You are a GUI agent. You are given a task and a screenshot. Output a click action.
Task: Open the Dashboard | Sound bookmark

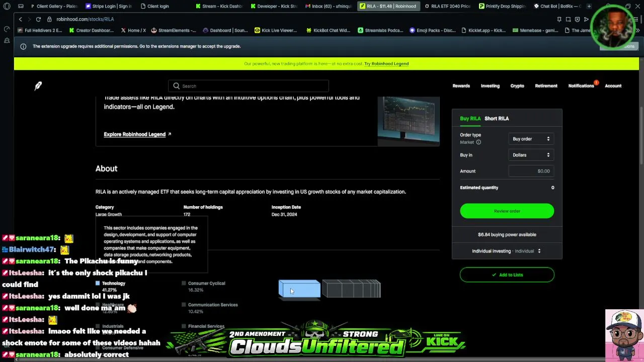click(x=225, y=30)
